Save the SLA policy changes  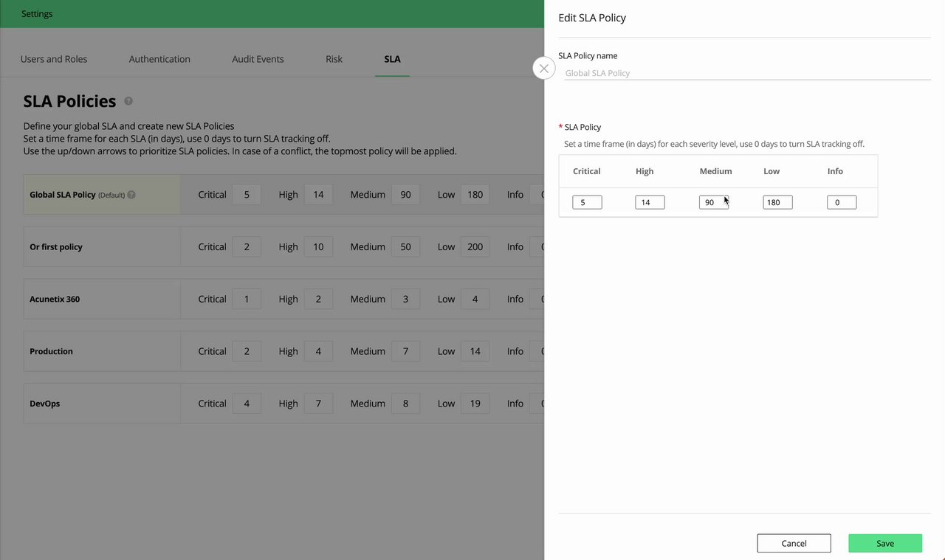pos(885,543)
